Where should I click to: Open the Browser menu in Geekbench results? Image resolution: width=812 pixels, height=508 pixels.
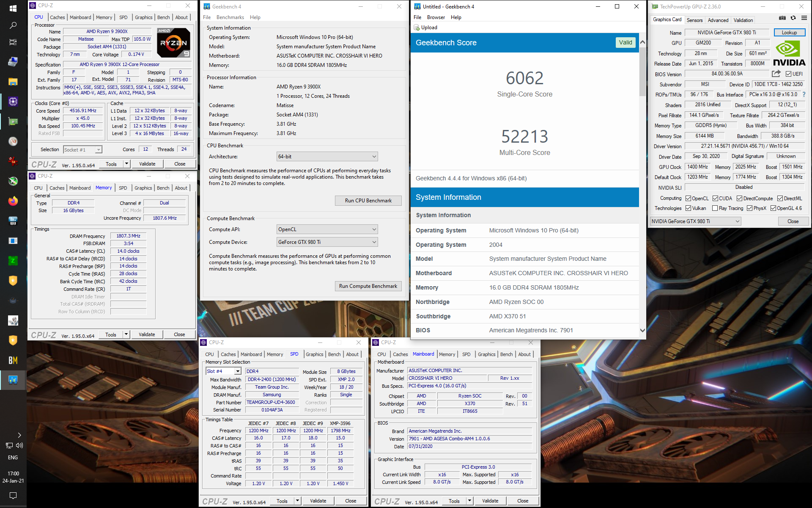[436, 17]
